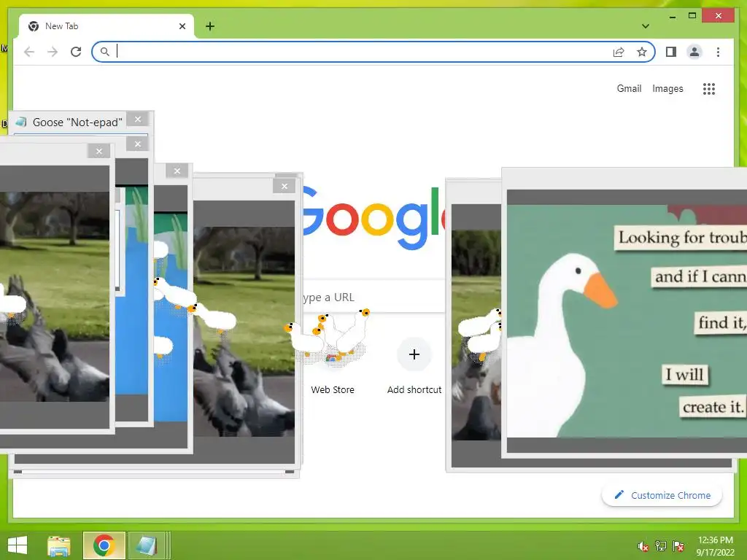Image resolution: width=747 pixels, height=560 pixels.
Task: Open the Windows Start button
Action: [18, 545]
